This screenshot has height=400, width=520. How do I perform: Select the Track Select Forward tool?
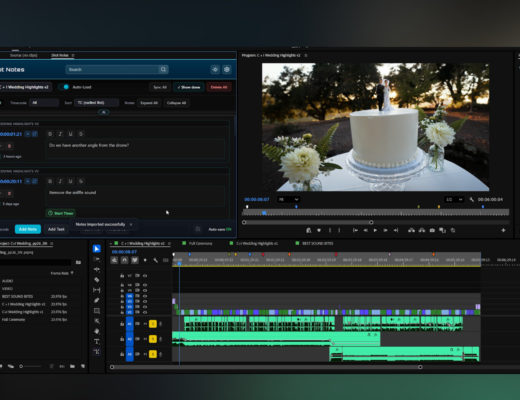click(97, 259)
